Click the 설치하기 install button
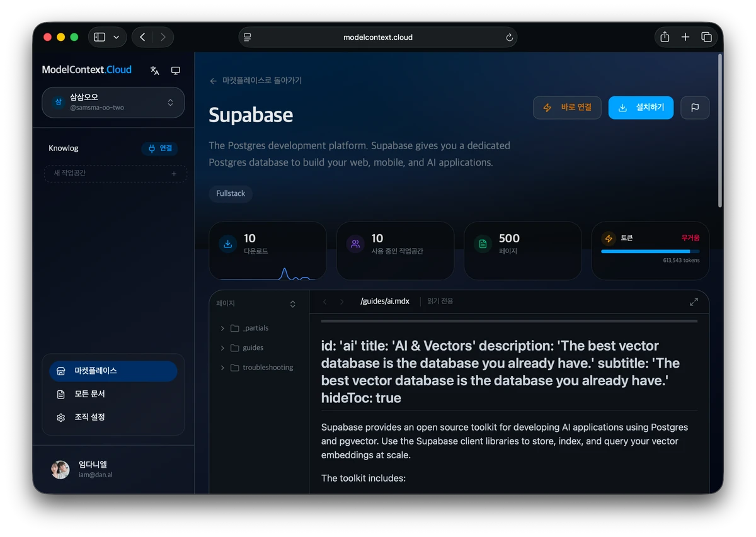This screenshot has height=537, width=756. click(641, 108)
